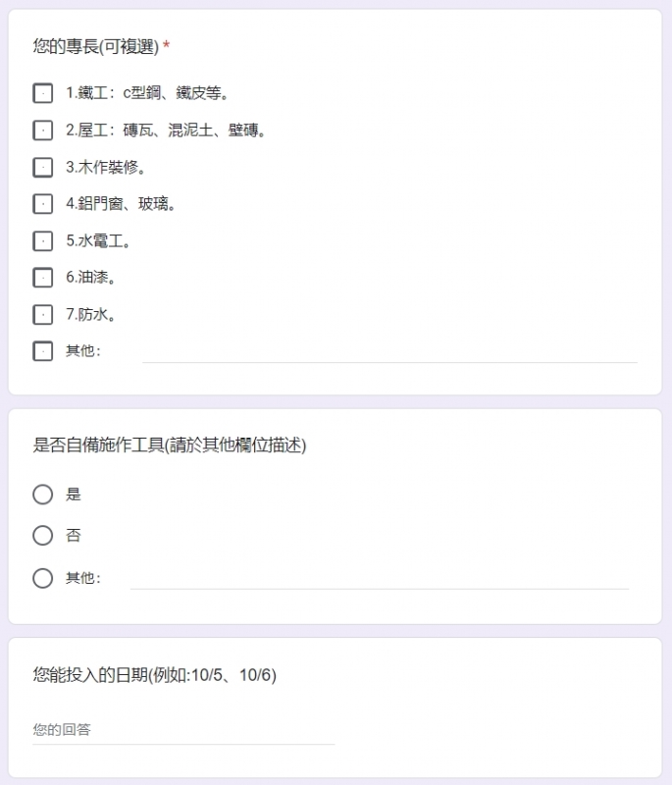672x785 pixels.
Task: Select the 否 radio button
Action: [42, 535]
